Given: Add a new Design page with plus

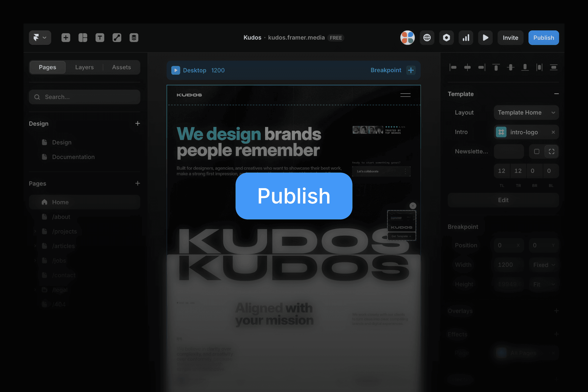Looking at the screenshot, I should point(137,123).
